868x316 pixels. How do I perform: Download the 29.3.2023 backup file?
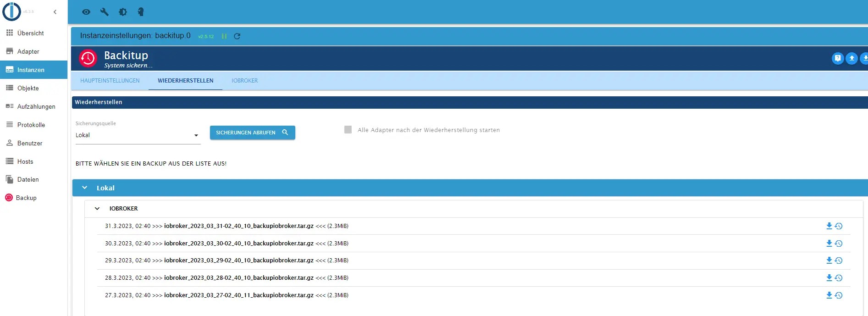pos(829,260)
